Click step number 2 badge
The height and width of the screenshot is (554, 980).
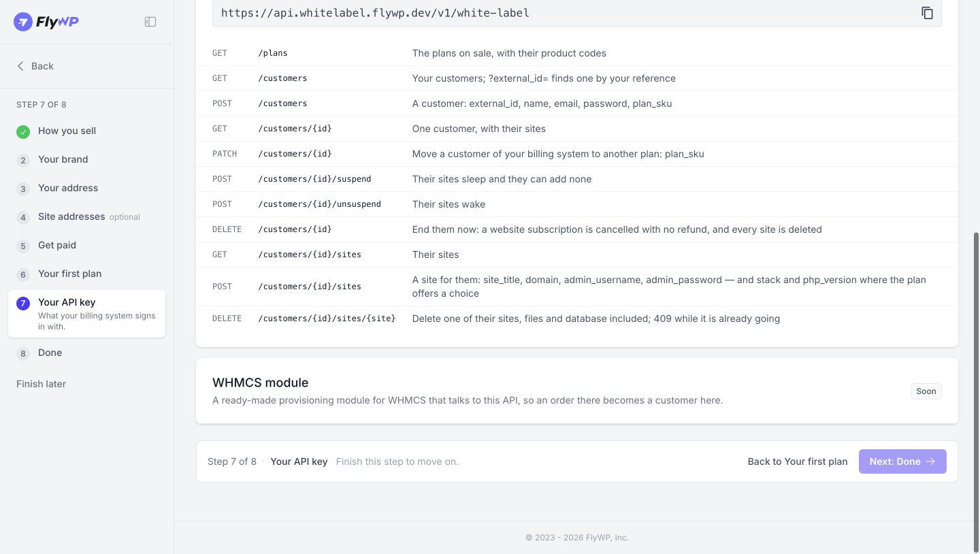click(x=23, y=160)
